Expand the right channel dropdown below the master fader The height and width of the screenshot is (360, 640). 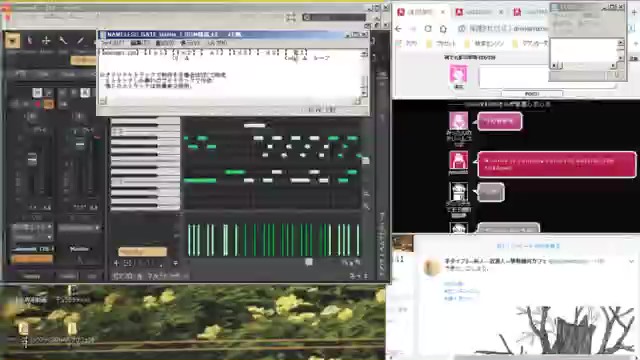pos(79,228)
